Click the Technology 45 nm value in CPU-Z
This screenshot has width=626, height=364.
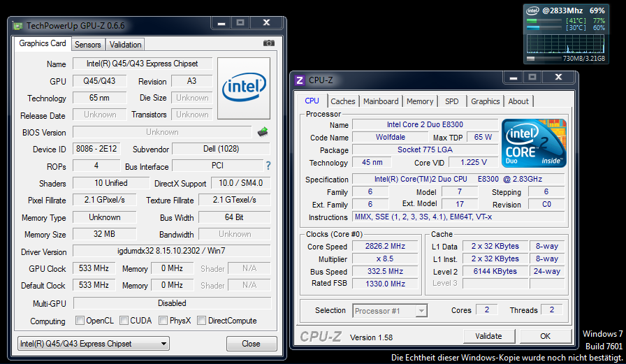(372, 162)
